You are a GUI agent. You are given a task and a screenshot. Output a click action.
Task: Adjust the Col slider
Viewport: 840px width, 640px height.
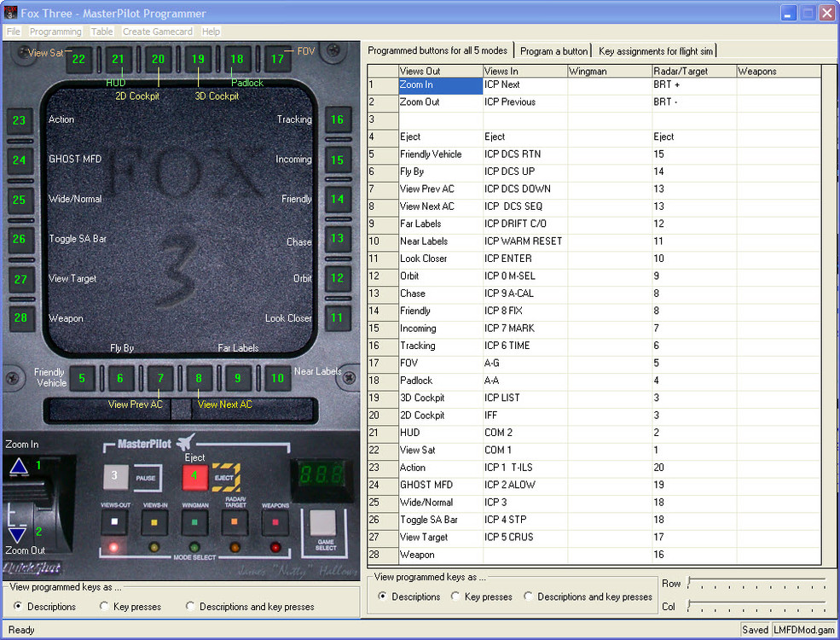757,605
